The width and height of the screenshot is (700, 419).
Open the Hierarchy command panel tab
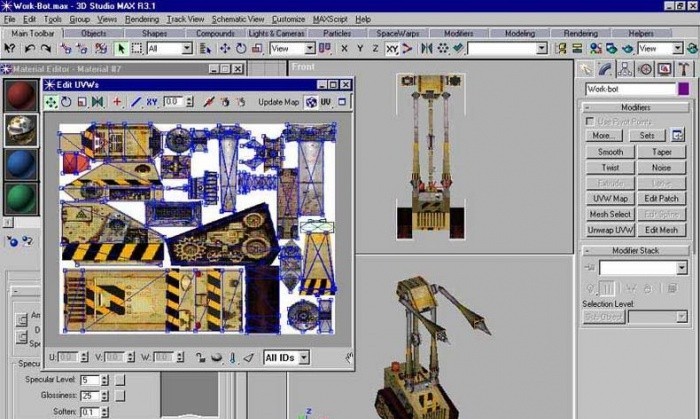[625, 69]
